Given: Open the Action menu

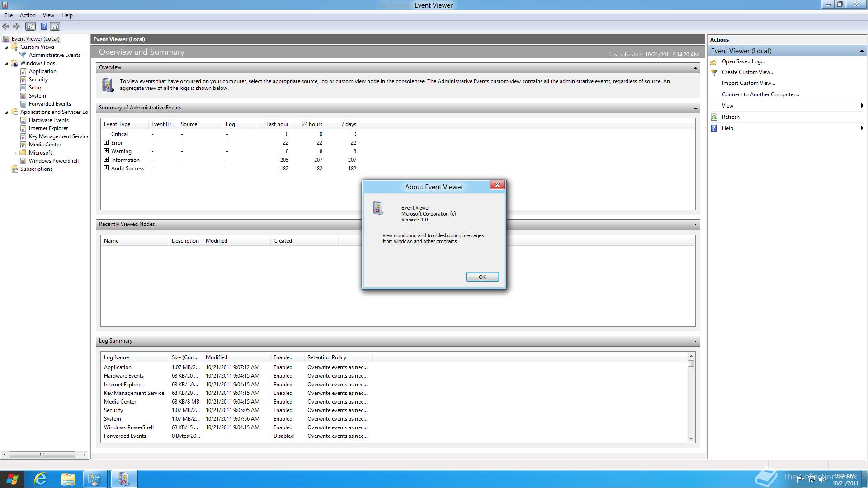Looking at the screenshot, I should point(28,15).
